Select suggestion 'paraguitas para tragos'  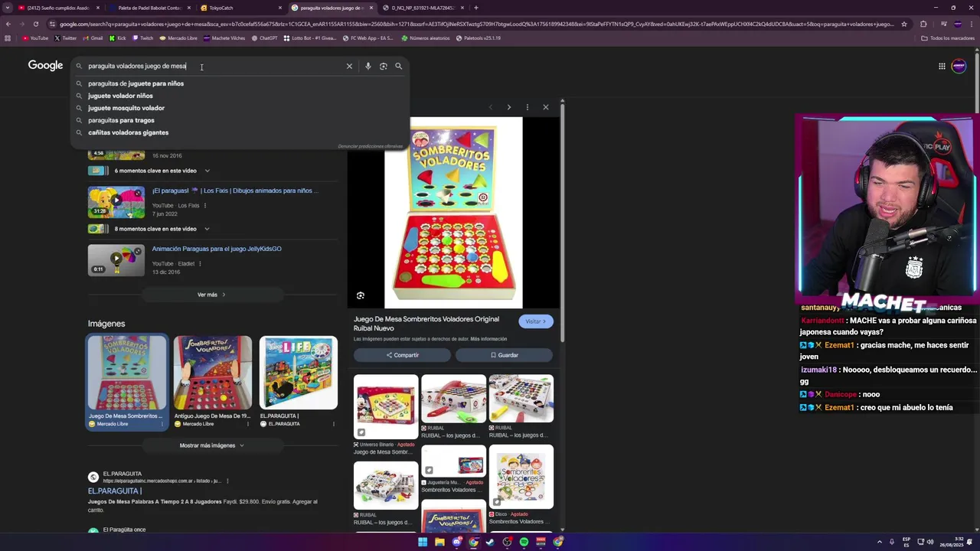pyautogui.click(x=121, y=120)
